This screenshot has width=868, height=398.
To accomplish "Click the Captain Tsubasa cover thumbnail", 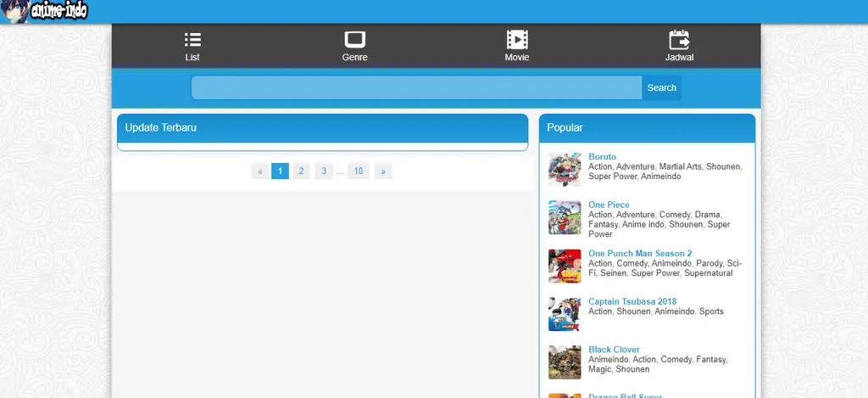I will 565,314.
